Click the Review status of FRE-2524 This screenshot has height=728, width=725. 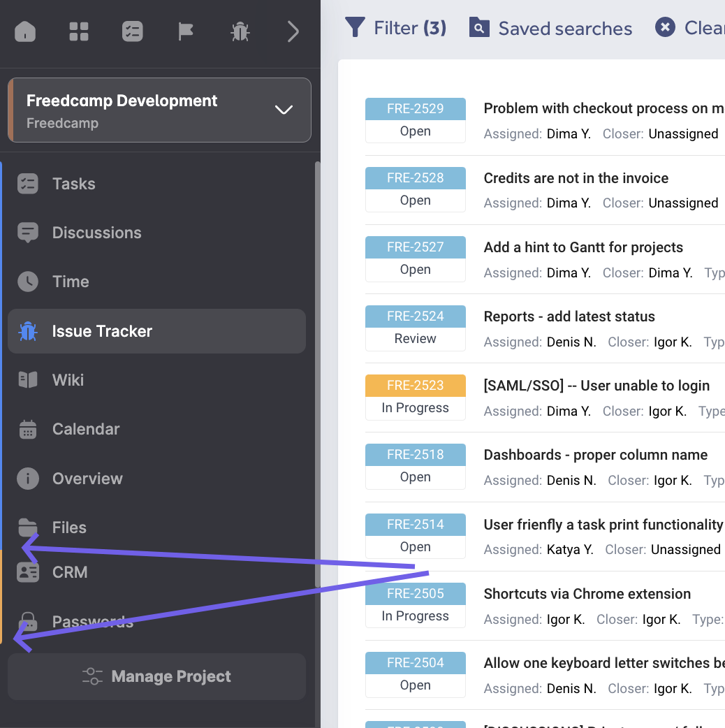click(415, 339)
